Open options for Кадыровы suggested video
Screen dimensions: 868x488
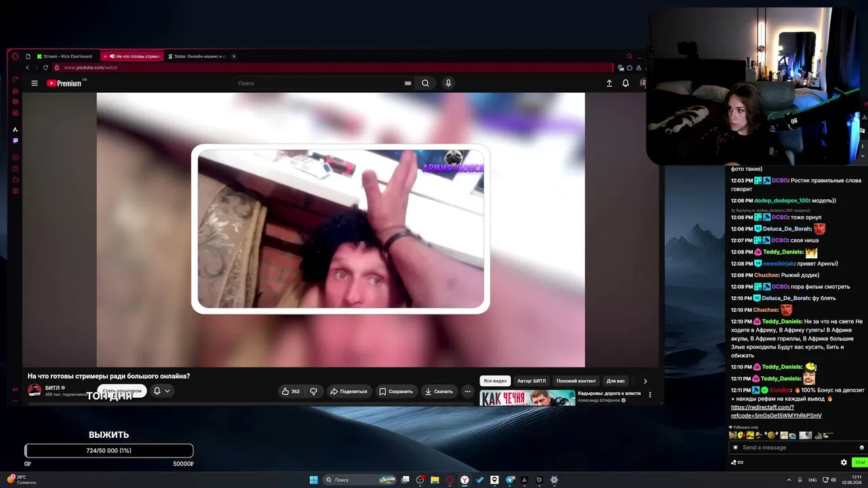coord(650,394)
